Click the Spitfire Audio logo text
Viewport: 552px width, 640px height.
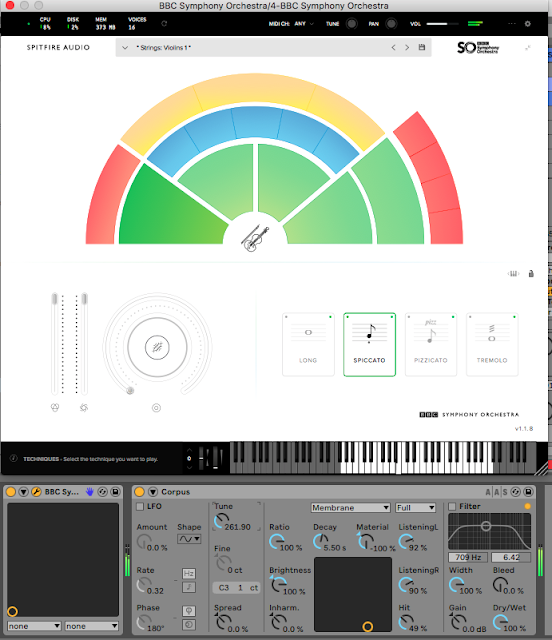pyautogui.click(x=58, y=47)
